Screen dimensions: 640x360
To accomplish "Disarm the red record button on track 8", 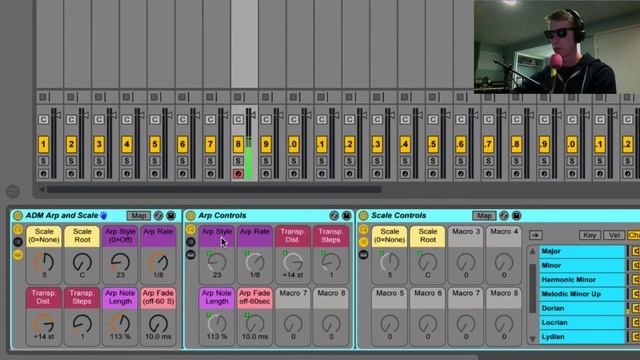I will click(238, 174).
